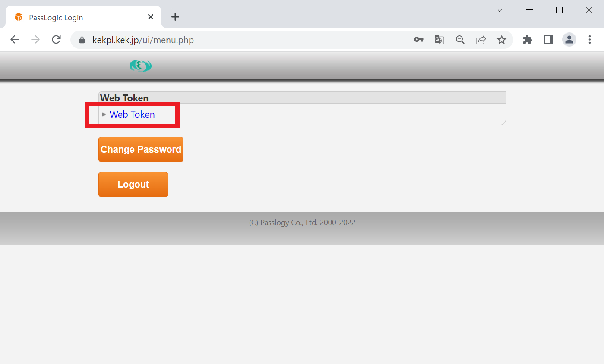Viewport: 604px width, 364px height.
Task: Open a new browser tab
Action: click(x=175, y=17)
